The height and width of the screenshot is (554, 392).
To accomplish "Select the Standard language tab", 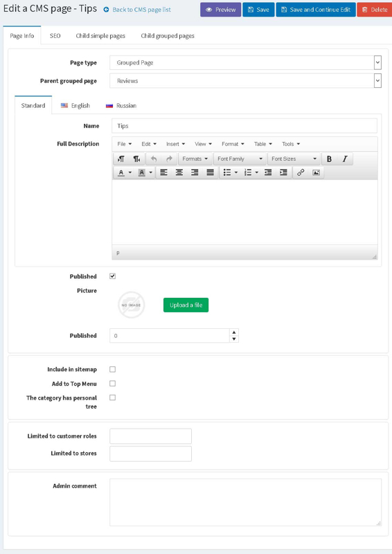I will coord(33,106).
